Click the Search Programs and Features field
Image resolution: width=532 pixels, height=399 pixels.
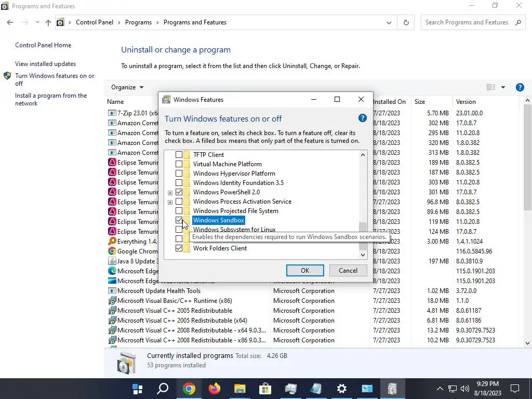[x=473, y=22]
